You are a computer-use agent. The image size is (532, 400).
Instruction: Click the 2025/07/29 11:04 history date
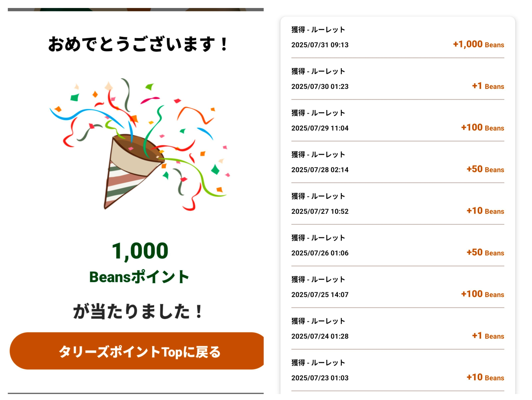320,128
